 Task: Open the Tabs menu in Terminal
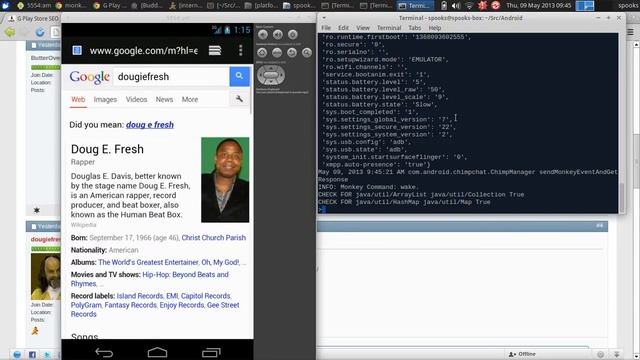click(415, 28)
